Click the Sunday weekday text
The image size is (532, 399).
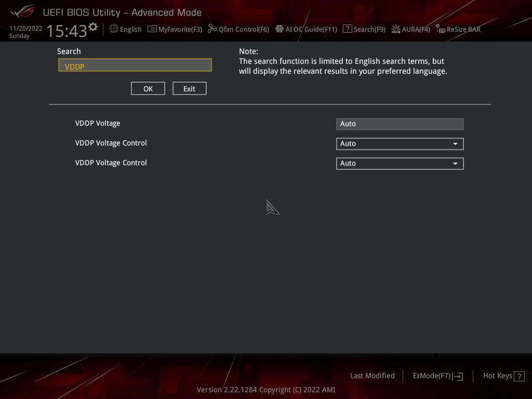click(19, 36)
